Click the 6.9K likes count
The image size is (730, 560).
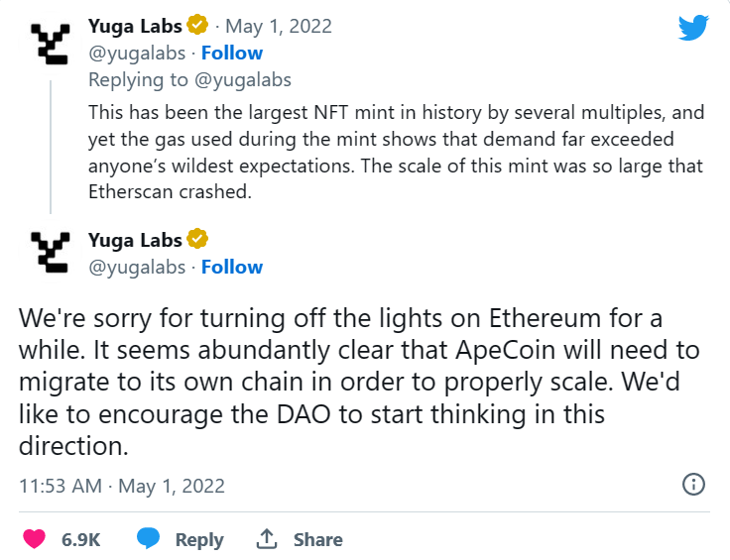pos(80,540)
